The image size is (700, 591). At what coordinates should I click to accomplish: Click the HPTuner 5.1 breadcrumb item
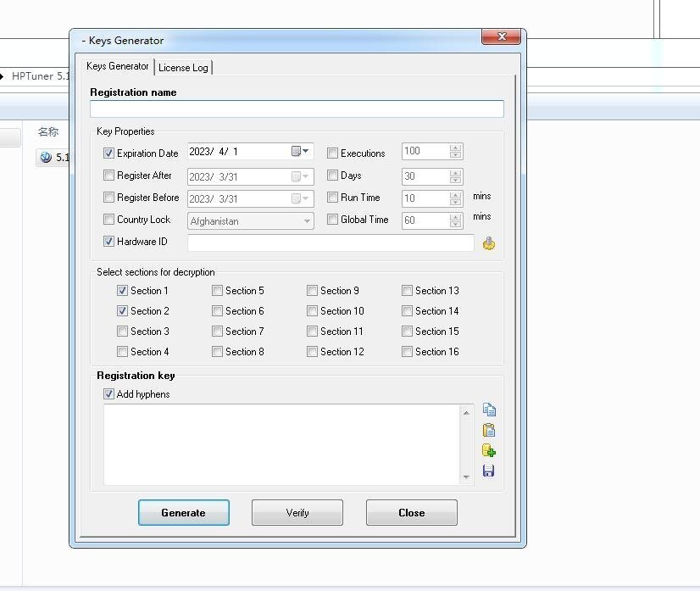click(x=40, y=76)
